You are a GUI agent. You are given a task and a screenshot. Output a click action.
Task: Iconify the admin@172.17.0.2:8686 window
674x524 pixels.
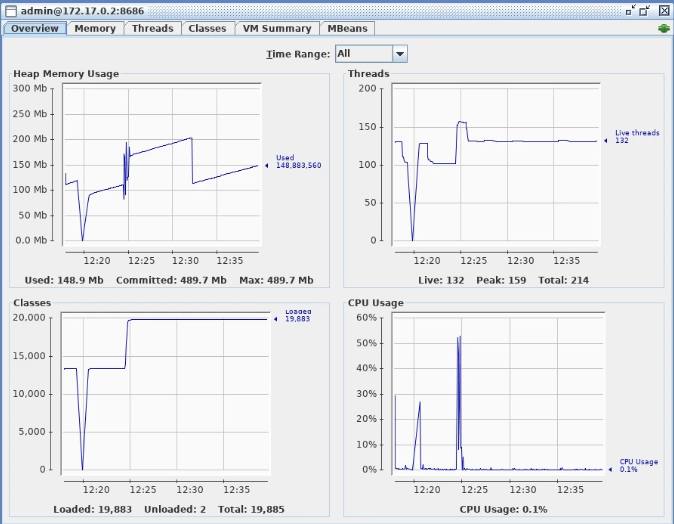tap(629, 9)
